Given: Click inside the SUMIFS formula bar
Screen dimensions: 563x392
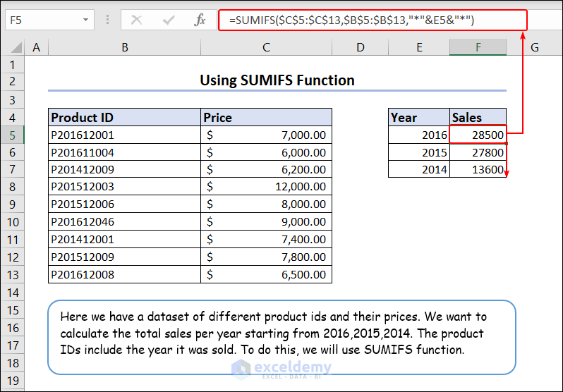Looking at the screenshot, I should point(373,20).
